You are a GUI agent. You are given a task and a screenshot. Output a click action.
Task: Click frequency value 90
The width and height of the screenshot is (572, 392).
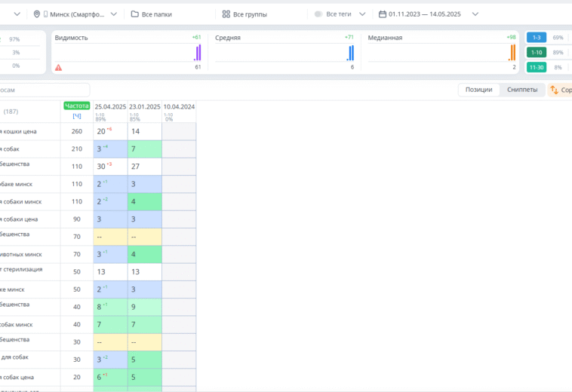coord(77,219)
